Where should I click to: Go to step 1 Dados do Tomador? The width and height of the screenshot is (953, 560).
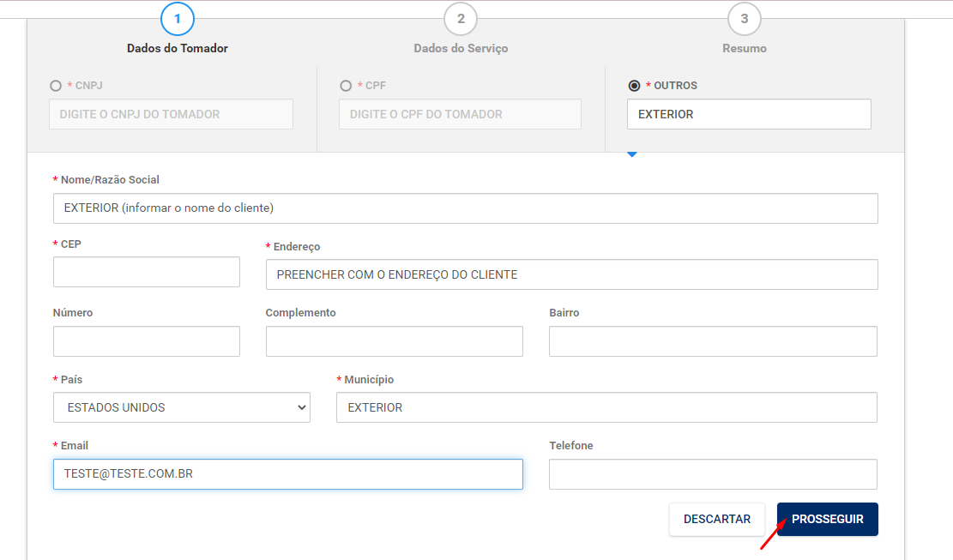click(x=178, y=19)
